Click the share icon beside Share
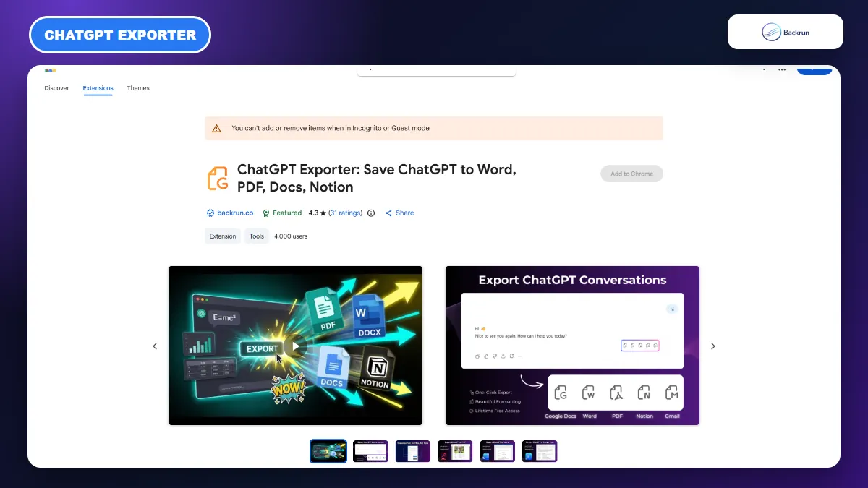This screenshot has width=868, height=488. pyautogui.click(x=388, y=213)
